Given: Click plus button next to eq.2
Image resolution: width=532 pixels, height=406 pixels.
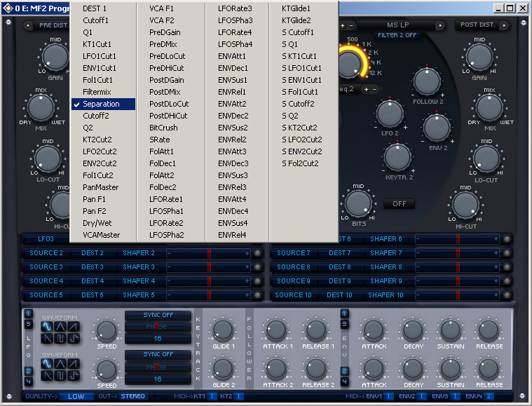Looking at the screenshot, I should (366, 89).
